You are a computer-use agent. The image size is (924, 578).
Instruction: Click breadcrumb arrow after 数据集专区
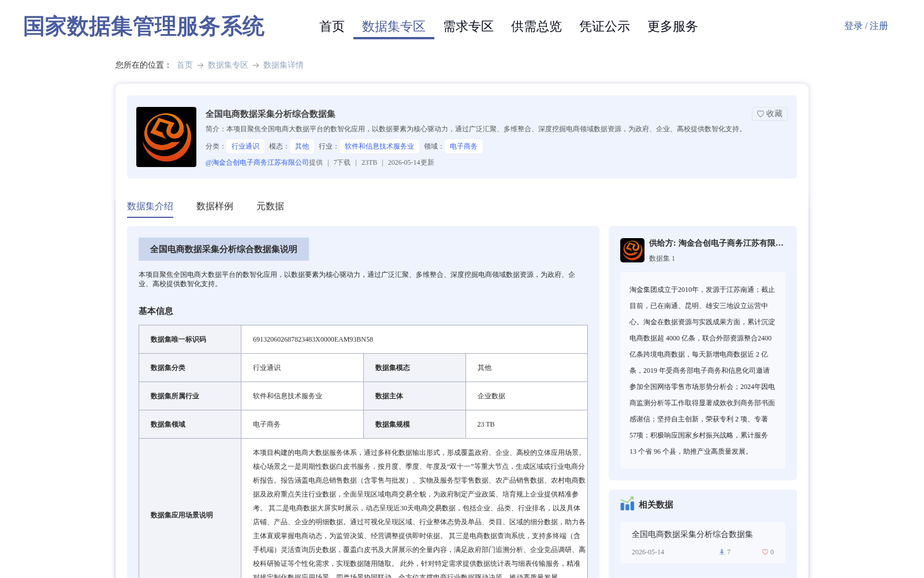point(256,65)
